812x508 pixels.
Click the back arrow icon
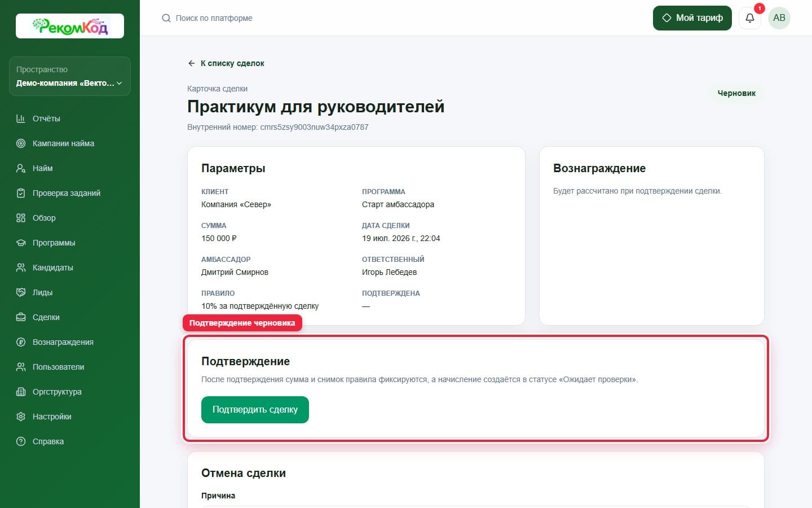pyautogui.click(x=192, y=63)
